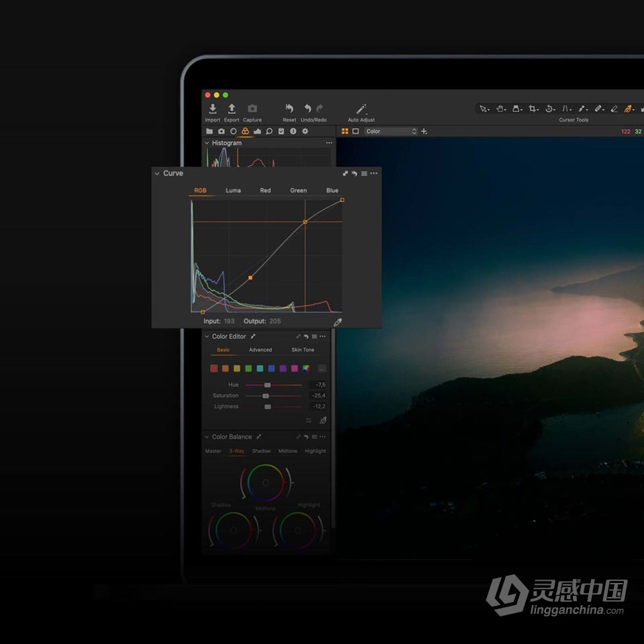Image resolution: width=644 pixels, height=644 pixels.
Task: Open the Exposure histogram tool tab
Action: [257, 131]
